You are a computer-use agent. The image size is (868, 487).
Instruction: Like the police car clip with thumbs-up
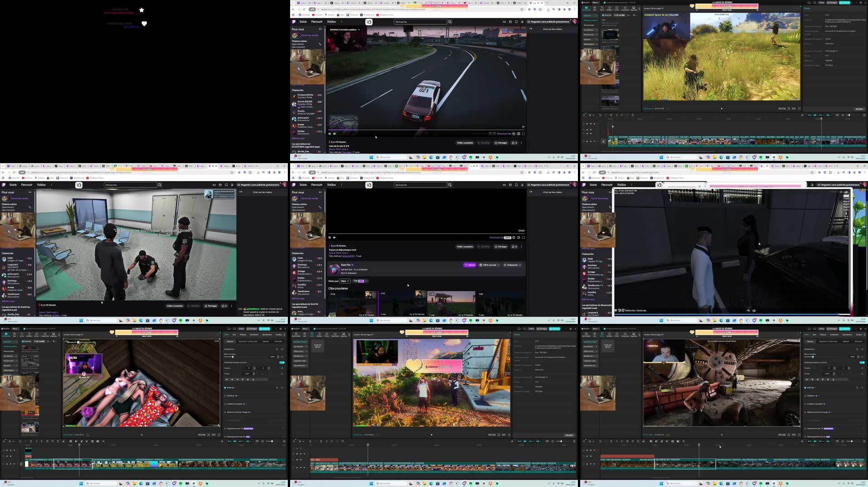tap(514, 143)
